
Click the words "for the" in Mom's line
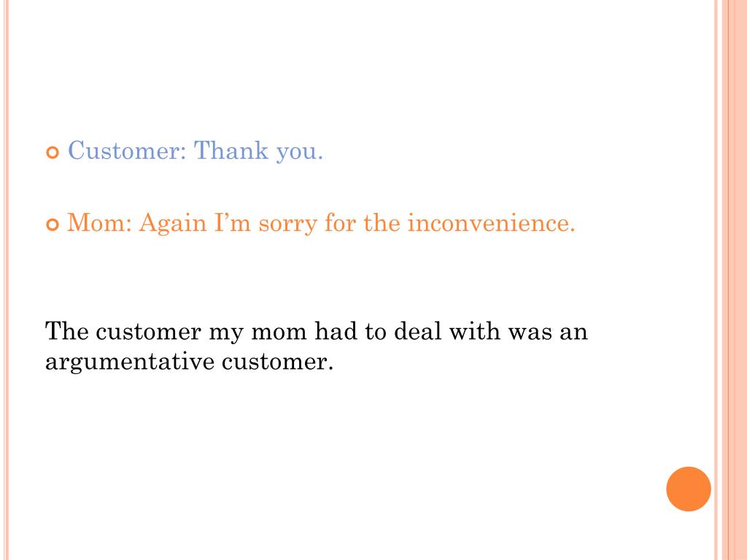(363, 222)
